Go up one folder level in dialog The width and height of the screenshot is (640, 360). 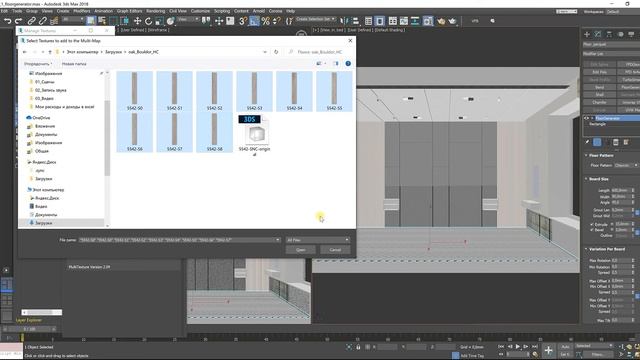coord(50,52)
